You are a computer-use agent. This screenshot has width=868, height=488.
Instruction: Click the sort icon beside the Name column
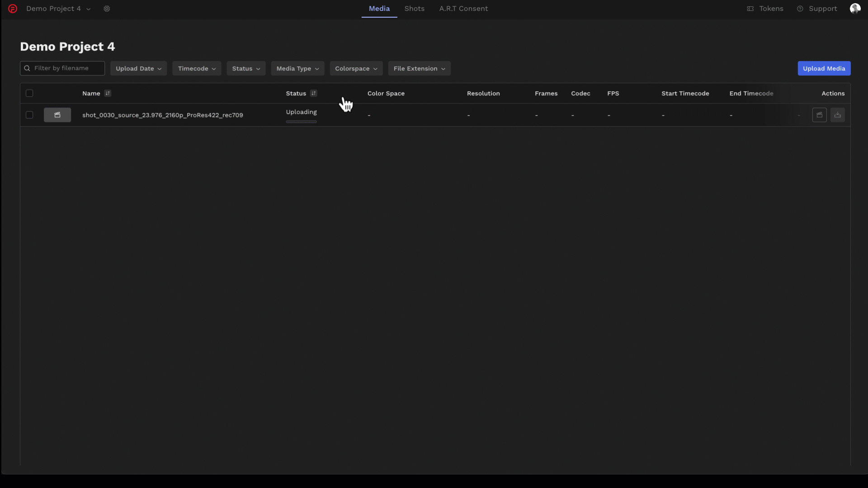coord(108,94)
